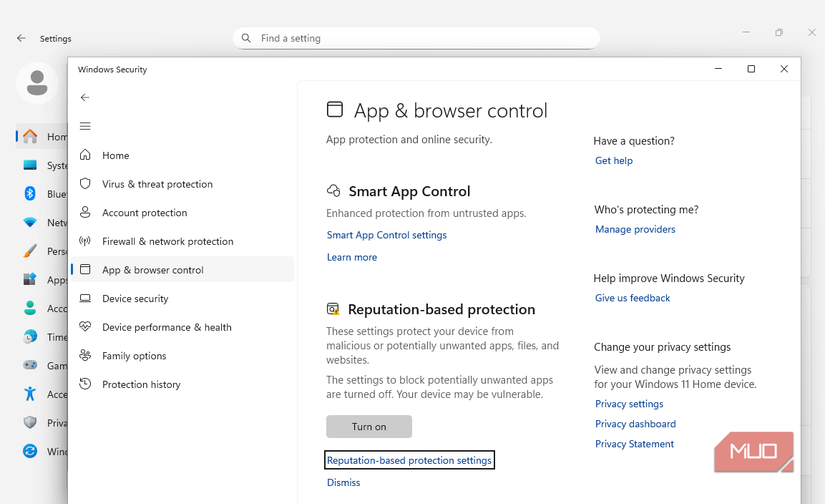Minimize the Windows Security window
825x504 pixels.
718,69
